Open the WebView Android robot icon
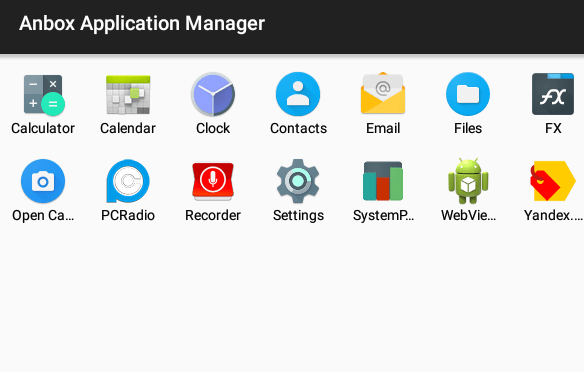The width and height of the screenshot is (584, 372). click(x=468, y=181)
